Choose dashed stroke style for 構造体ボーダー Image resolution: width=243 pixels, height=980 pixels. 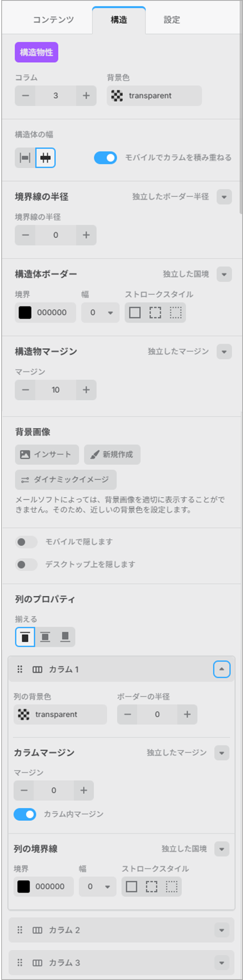tap(155, 313)
